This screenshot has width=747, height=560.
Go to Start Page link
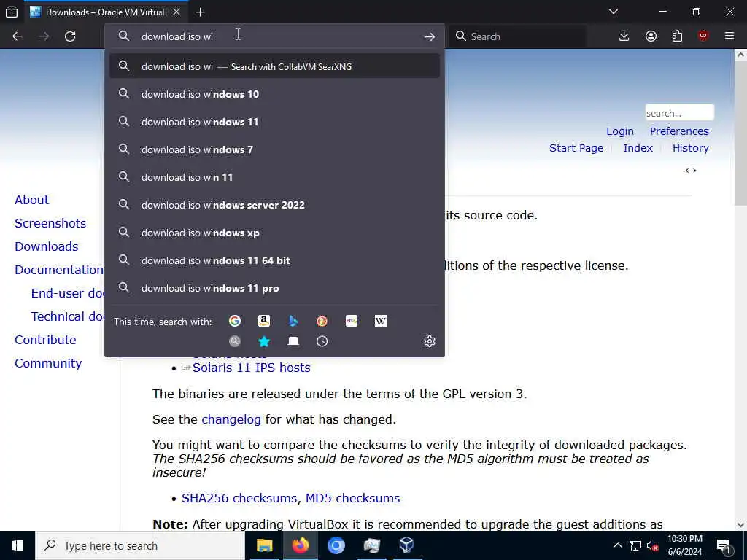[x=576, y=148]
